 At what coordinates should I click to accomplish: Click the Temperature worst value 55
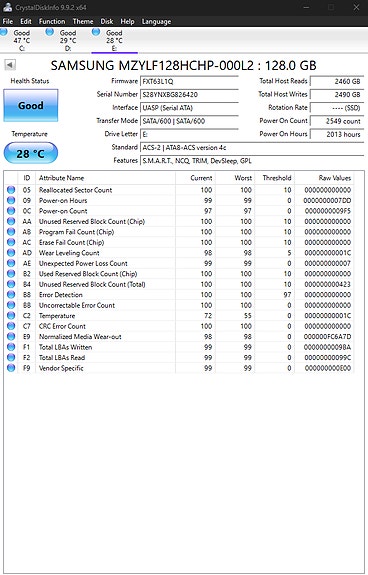pos(248,316)
